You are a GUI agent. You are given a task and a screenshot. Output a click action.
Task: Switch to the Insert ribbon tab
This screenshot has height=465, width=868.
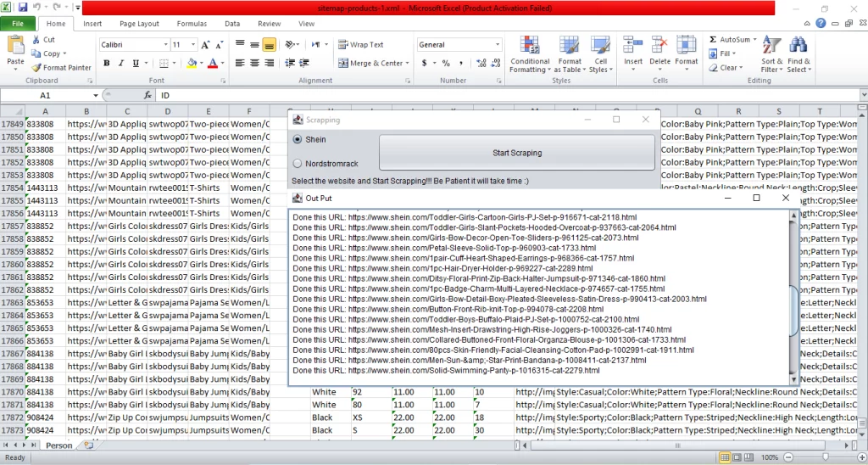(92, 24)
